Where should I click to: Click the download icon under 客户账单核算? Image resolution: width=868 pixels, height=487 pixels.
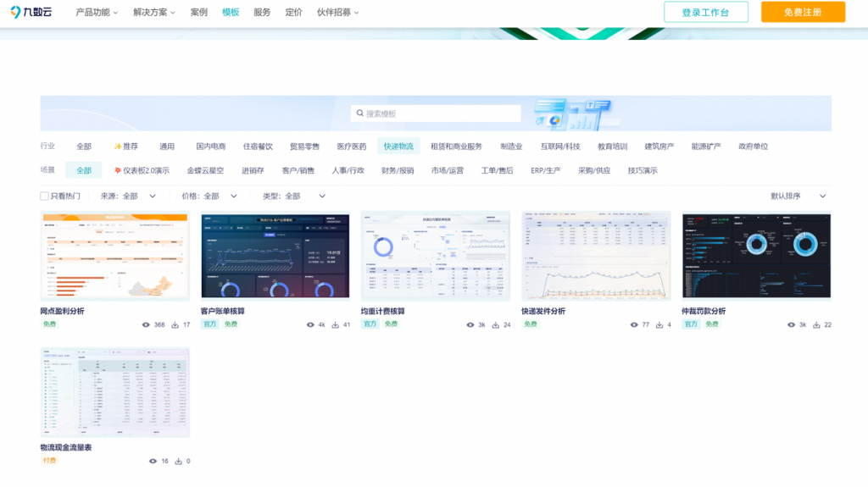(335, 324)
